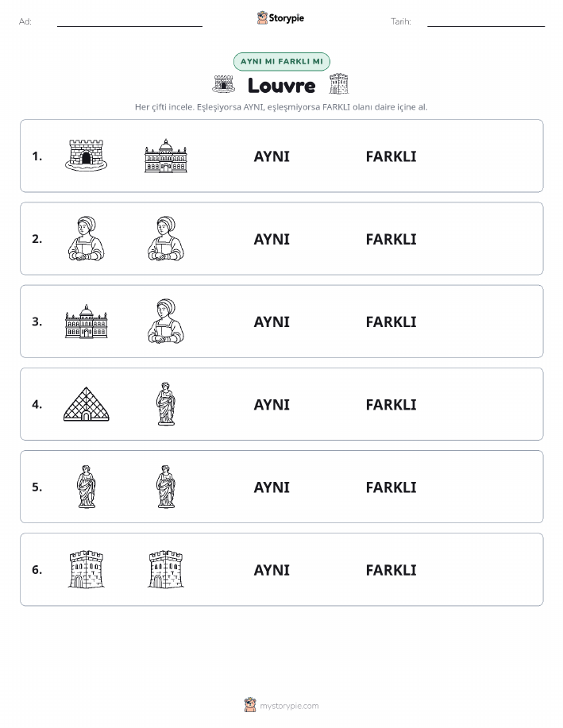Click the right stone tower in row 6
This screenshot has height=728, width=563.
166,569
